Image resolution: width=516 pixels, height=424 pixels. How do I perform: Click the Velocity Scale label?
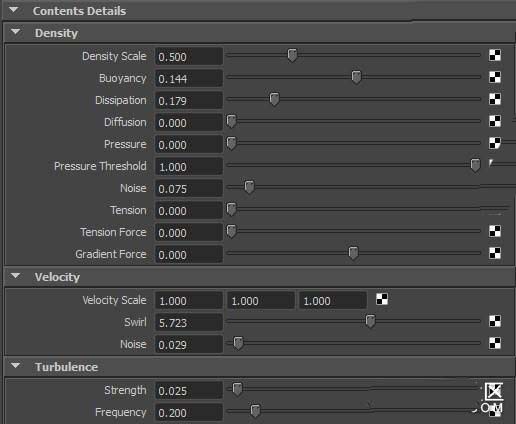tap(114, 300)
